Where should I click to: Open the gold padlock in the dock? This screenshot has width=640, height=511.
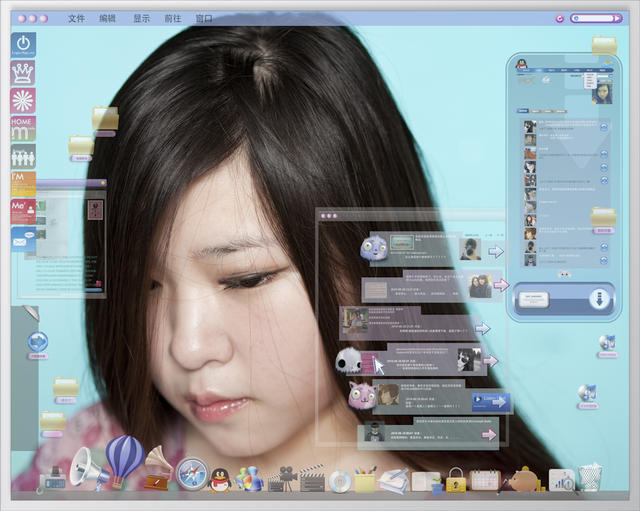tap(456, 480)
